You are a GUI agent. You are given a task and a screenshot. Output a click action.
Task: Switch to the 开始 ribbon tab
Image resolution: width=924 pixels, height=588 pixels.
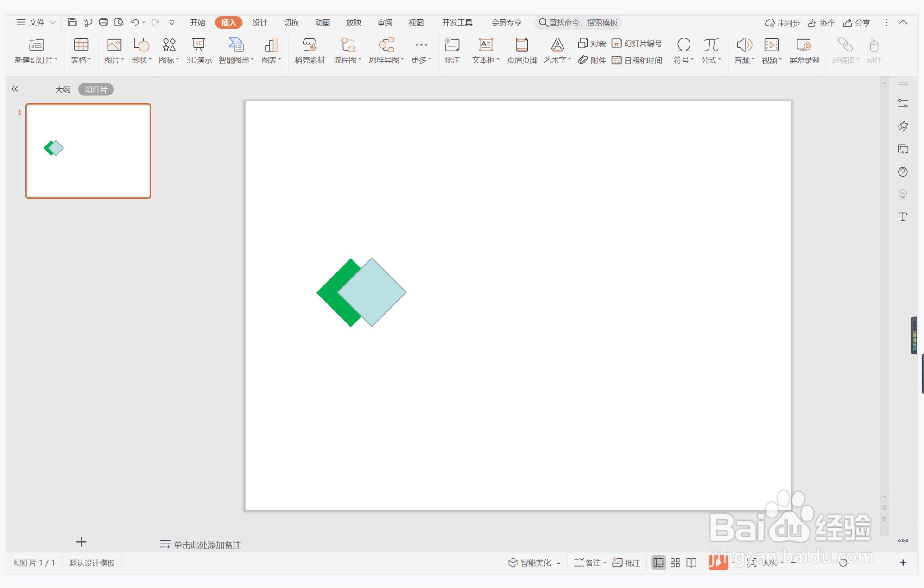click(197, 22)
